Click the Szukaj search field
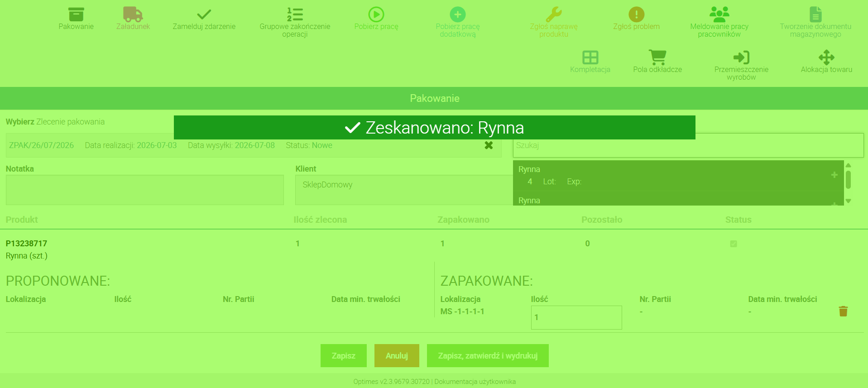The height and width of the screenshot is (388, 868). (x=688, y=145)
